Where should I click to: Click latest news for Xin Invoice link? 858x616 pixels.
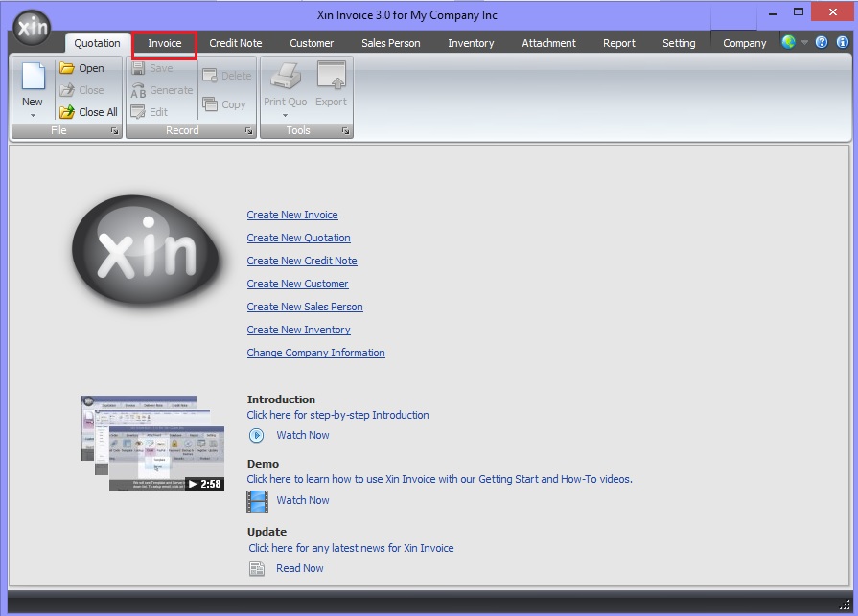[351, 548]
